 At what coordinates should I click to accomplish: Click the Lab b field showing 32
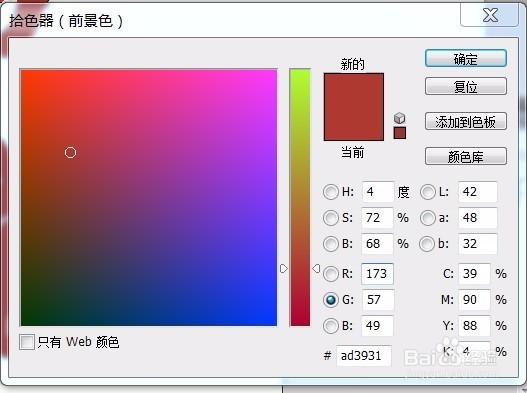478,243
